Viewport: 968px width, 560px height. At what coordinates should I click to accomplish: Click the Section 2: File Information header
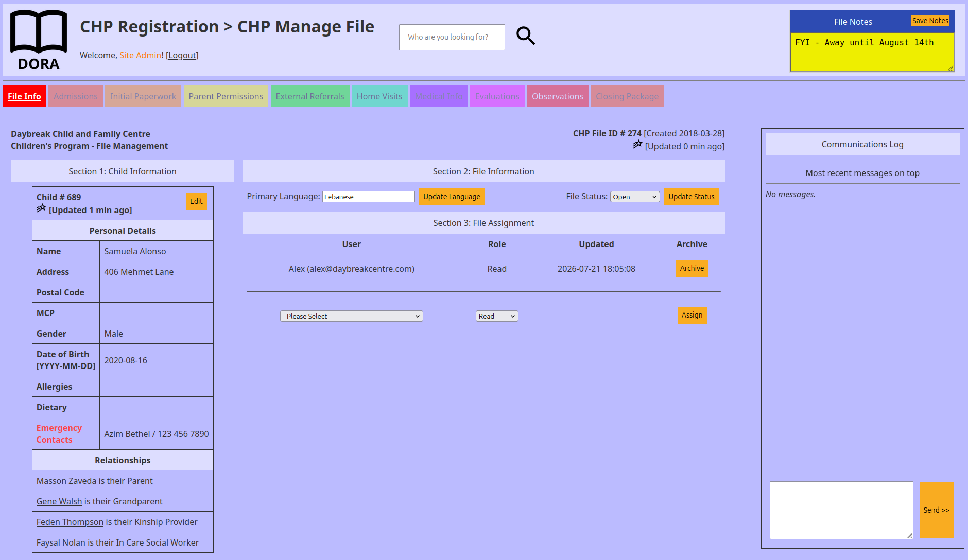coord(483,171)
